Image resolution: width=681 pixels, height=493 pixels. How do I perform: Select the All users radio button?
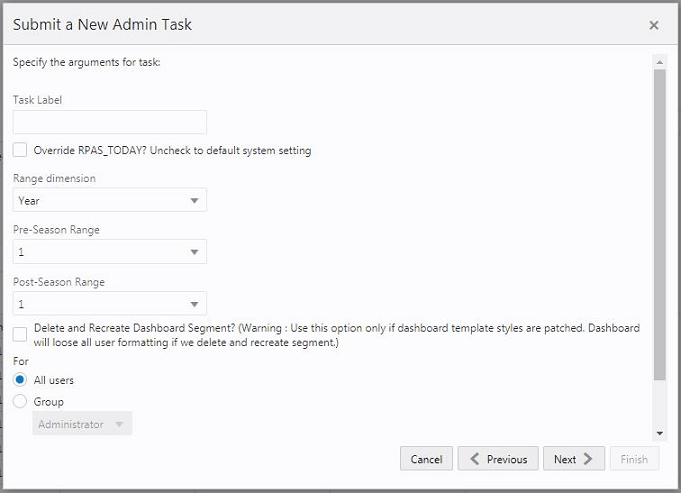(x=20, y=380)
